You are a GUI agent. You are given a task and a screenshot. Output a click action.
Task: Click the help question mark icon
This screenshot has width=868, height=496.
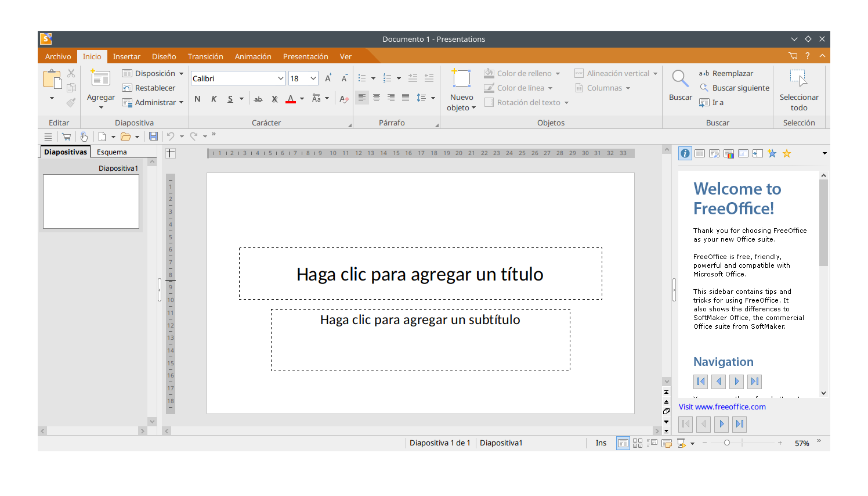pyautogui.click(x=808, y=56)
